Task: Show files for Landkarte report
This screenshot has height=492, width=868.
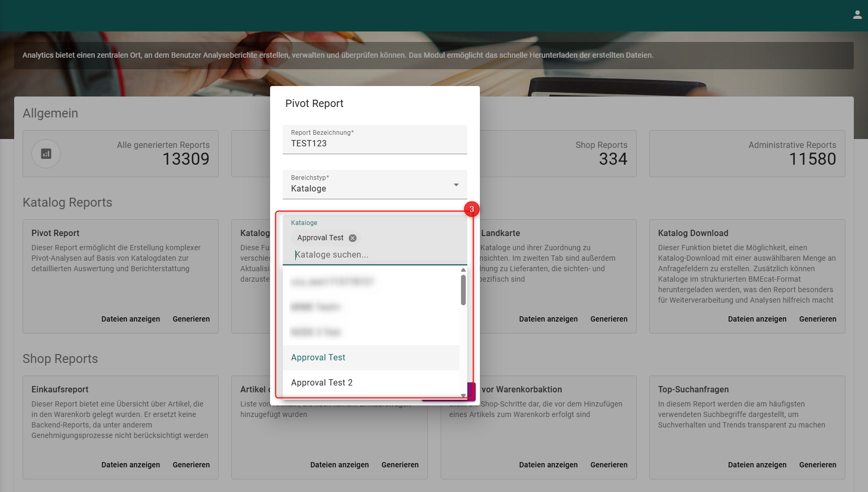Action: (549, 319)
